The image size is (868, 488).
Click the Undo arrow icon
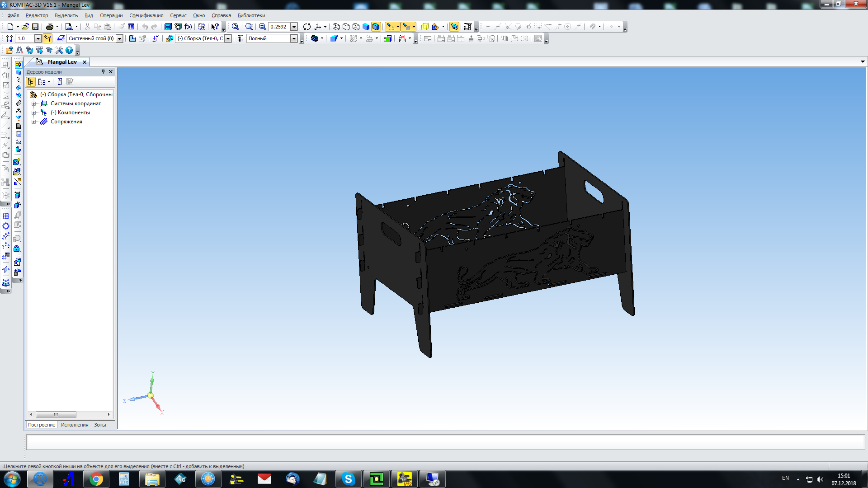(145, 27)
